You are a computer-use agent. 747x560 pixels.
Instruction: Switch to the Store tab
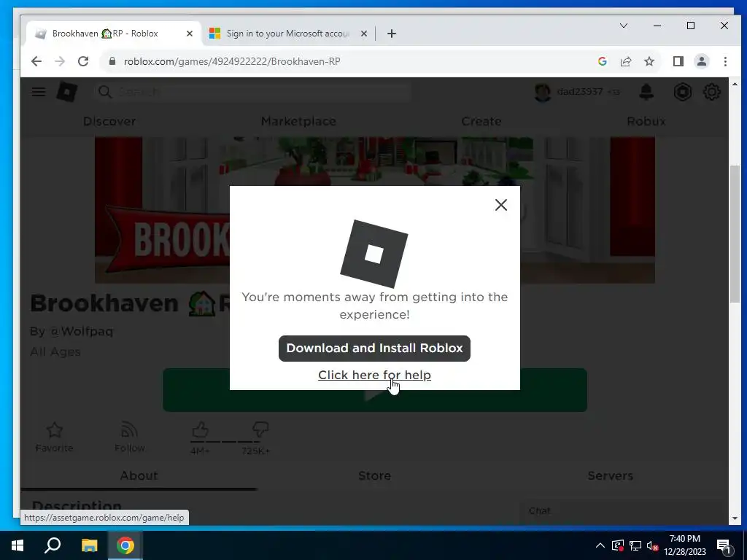374,475
